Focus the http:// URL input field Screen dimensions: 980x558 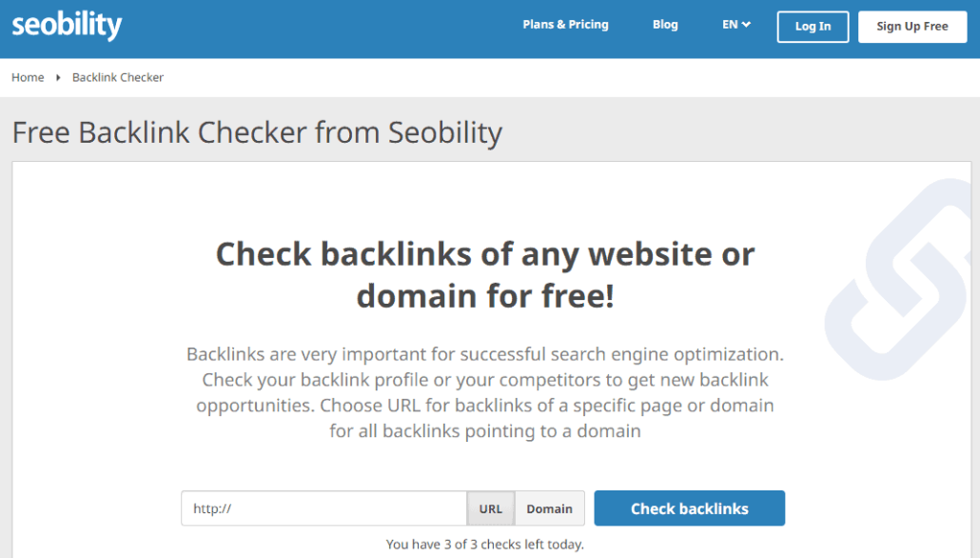323,508
